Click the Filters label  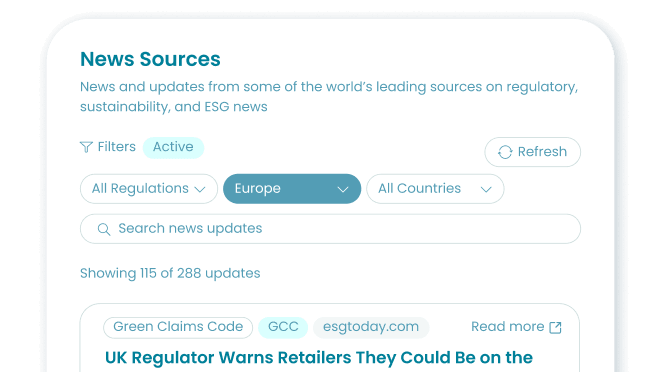(116, 147)
